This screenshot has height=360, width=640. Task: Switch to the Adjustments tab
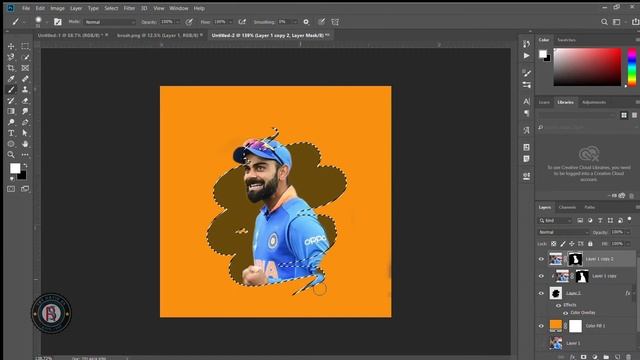click(x=594, y=102)
